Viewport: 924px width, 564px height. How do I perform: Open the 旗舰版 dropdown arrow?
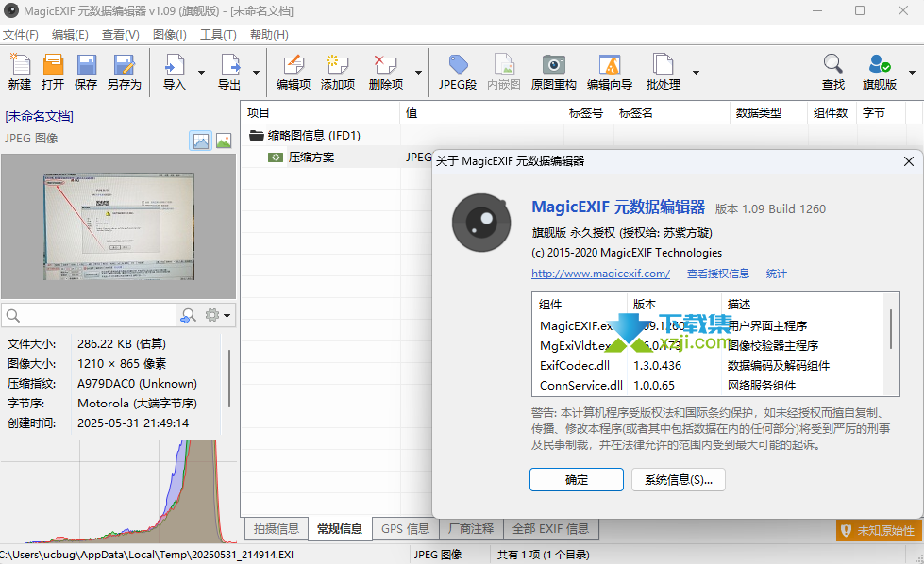[x=912, y=73]
